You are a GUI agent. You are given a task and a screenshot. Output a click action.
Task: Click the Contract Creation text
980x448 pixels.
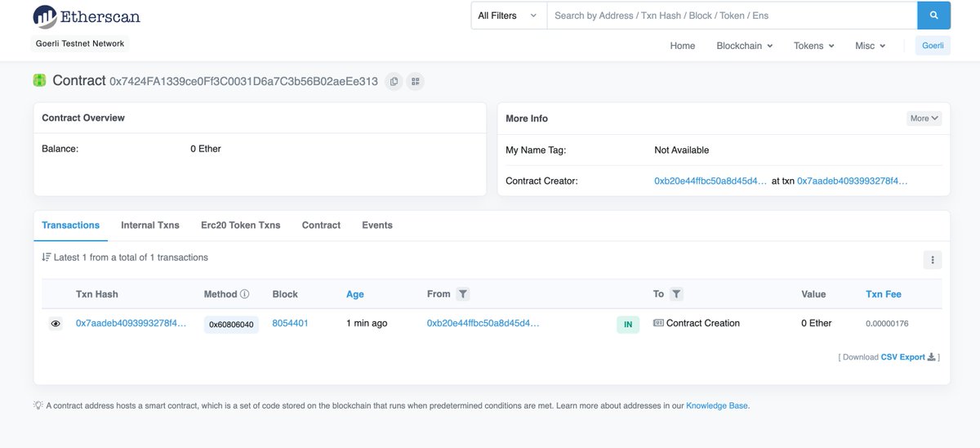pyautogui.click(x=703, y=324)
